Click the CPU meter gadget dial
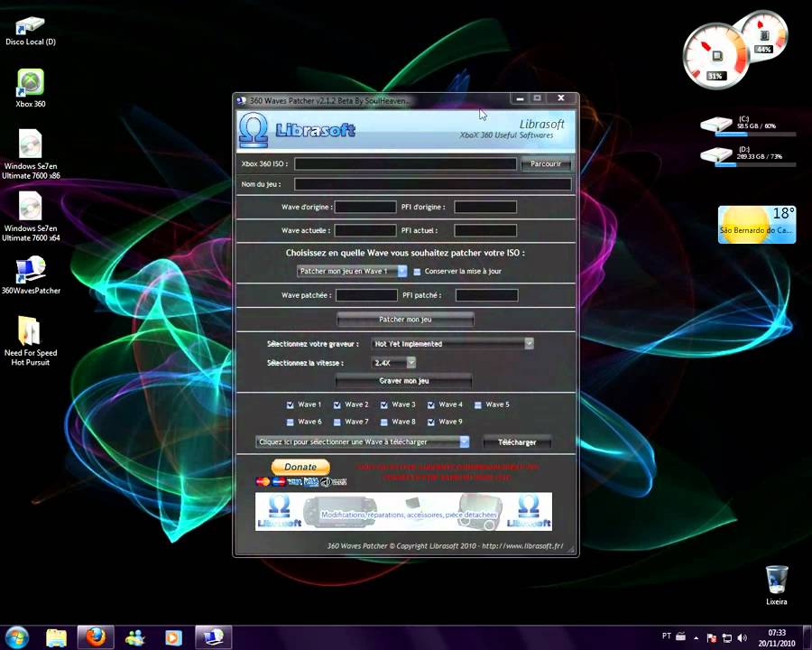 715,56
